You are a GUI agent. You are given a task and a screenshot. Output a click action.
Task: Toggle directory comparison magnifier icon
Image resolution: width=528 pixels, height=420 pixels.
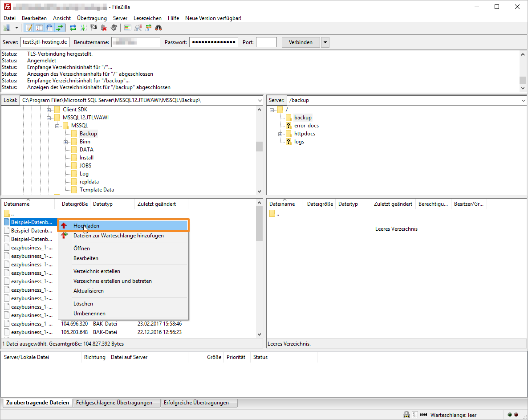tap(138, 28)
